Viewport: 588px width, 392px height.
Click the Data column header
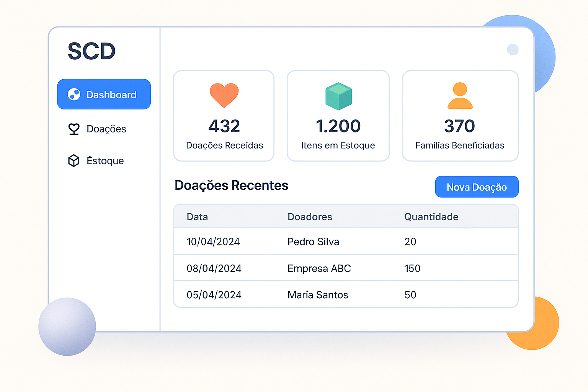click(x=197, y=217)
